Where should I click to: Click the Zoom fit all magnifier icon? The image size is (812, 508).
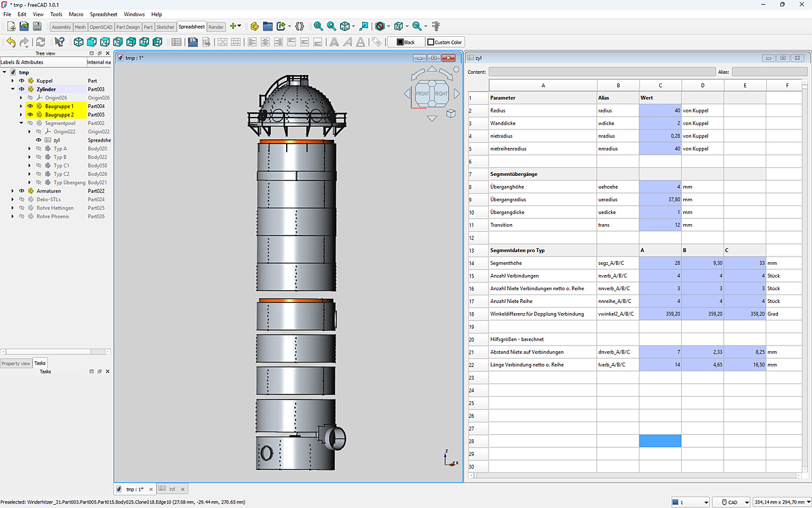pyautogui.click(x=318, y=26)
